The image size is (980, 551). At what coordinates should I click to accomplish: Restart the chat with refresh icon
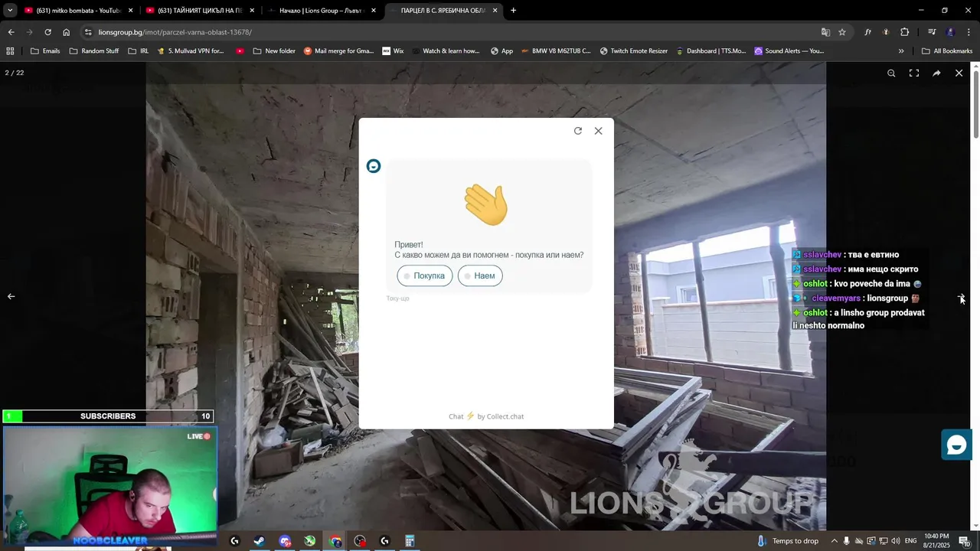578,131
